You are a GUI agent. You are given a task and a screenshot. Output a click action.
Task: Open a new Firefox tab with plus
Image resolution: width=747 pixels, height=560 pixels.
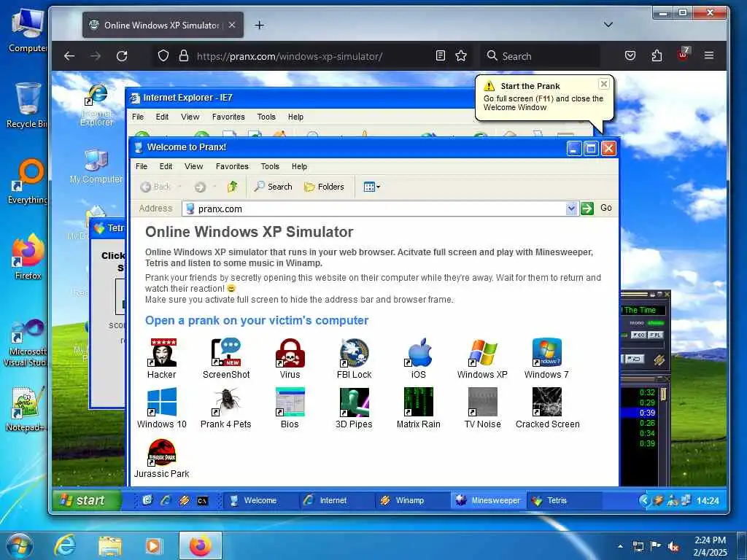(x=259, y=25)
